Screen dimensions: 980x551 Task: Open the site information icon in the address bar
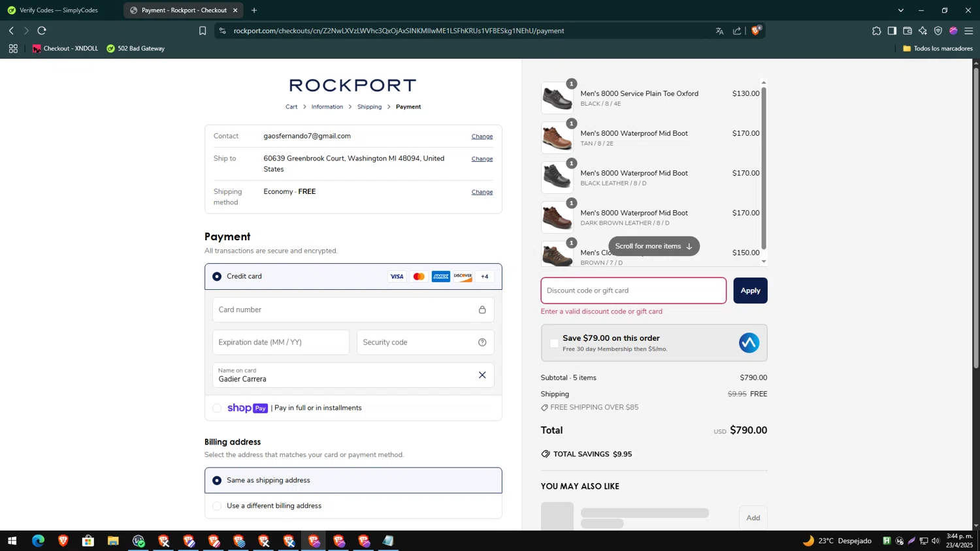pos(222,31)
